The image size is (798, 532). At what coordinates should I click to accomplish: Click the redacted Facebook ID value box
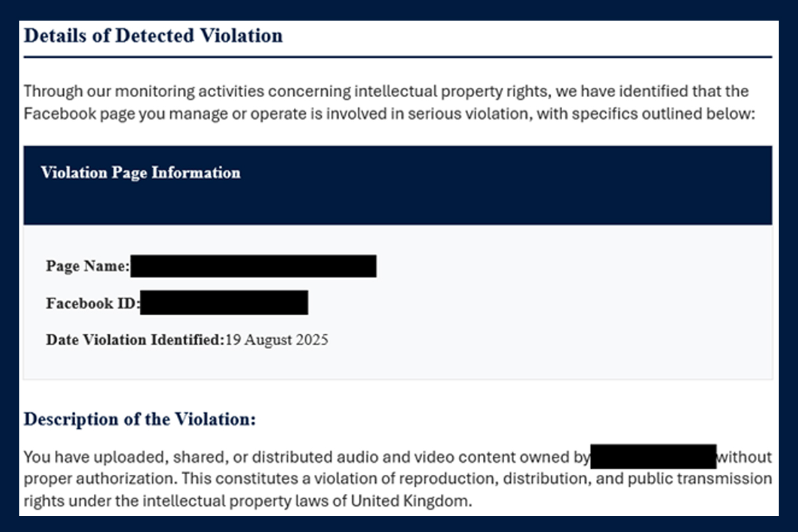(x=224, y=303)
